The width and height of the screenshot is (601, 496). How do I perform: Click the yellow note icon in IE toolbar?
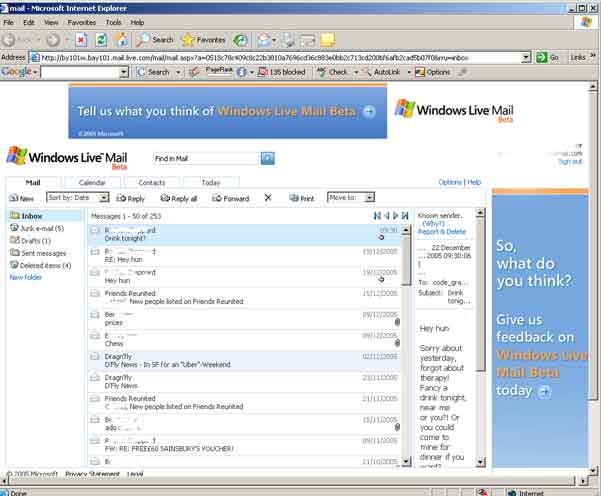click(327, 40)
